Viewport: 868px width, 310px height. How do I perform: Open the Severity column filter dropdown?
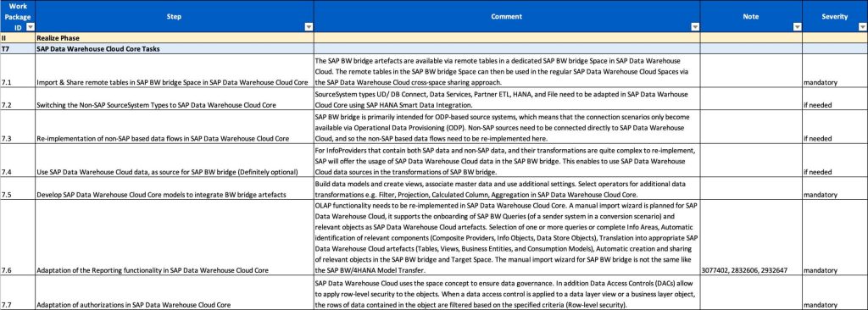[862, 26]
